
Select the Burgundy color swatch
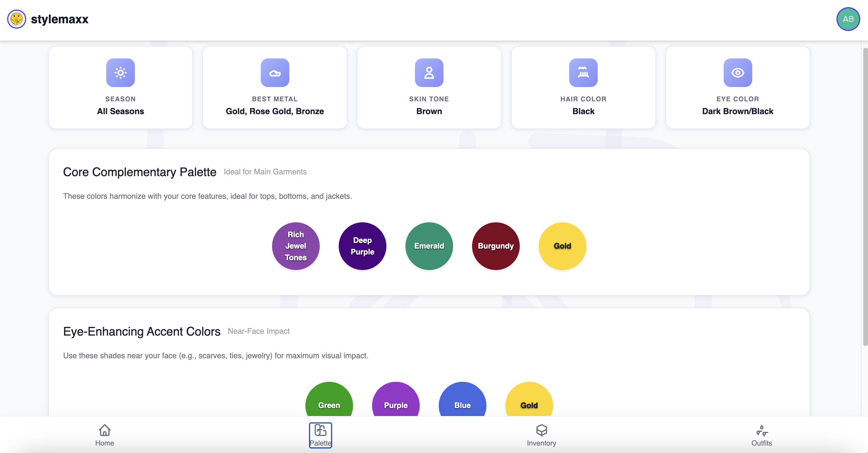(496, 246)
